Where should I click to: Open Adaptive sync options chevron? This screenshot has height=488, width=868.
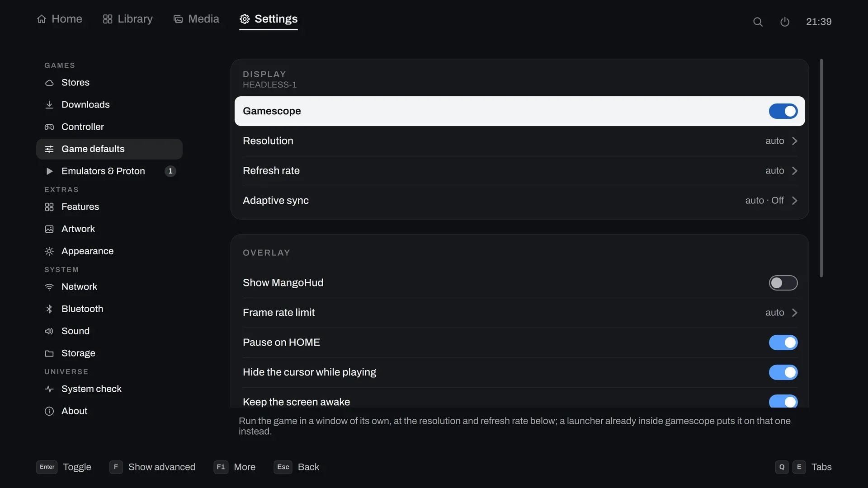[x=794, y=201]
